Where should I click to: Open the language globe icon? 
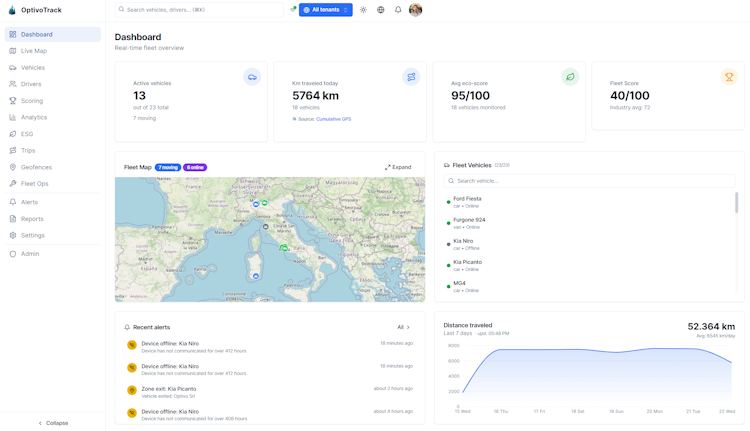(381, 10)
